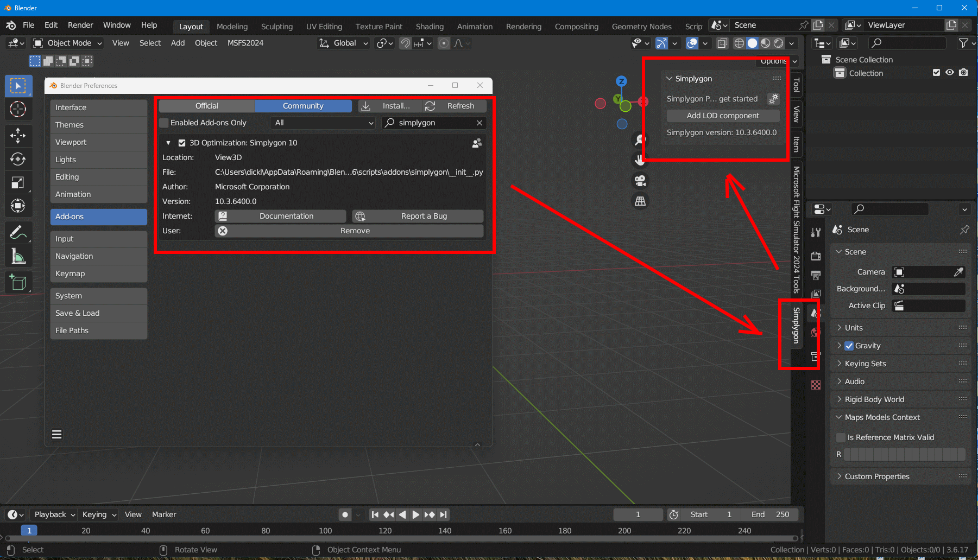Open the add-on Documentation
The width and height of the screenshot is (978, 560).
[x=280, y=216]
